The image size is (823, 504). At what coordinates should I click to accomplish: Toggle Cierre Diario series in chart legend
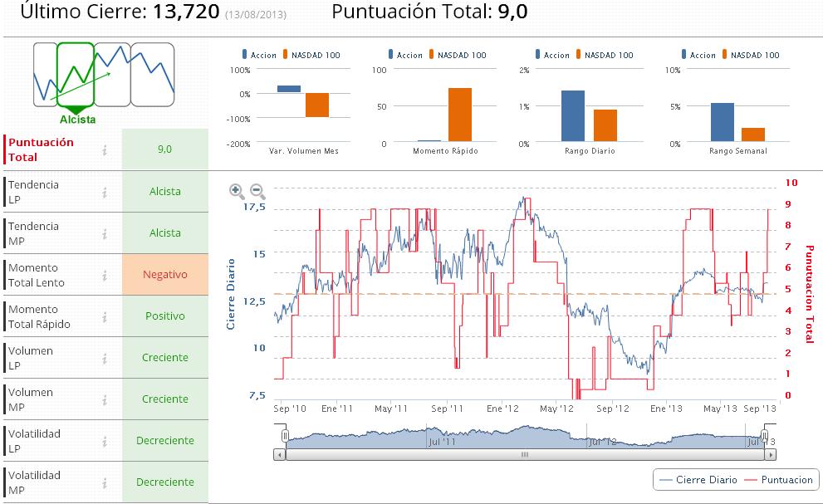tap(698, 480)
